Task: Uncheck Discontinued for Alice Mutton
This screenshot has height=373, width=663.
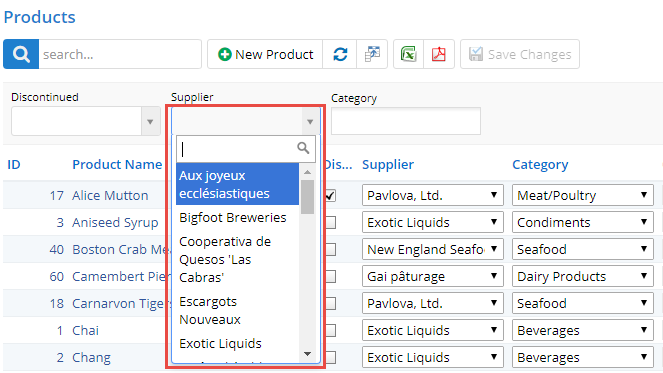Action: 330,196
